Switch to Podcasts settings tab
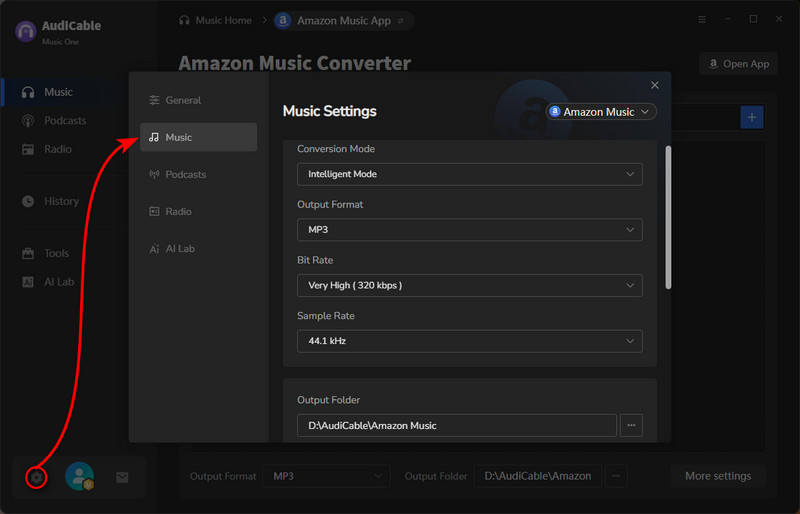This screenshot has height=514, width=800. (x=198, y=174)
